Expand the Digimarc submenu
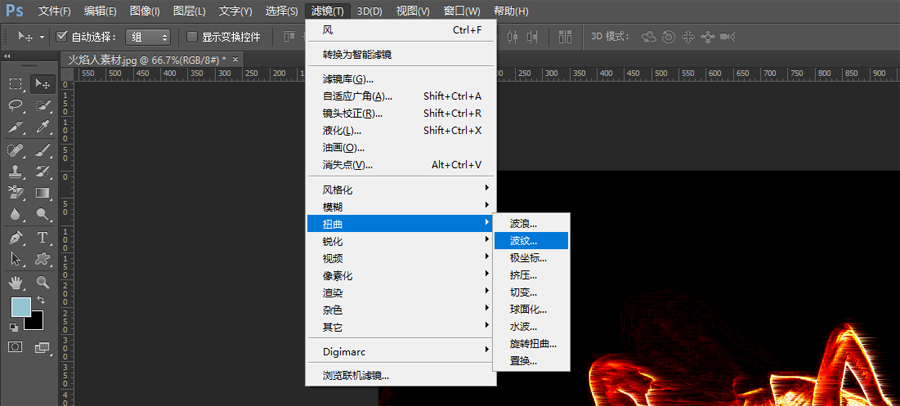 (401, 351)
